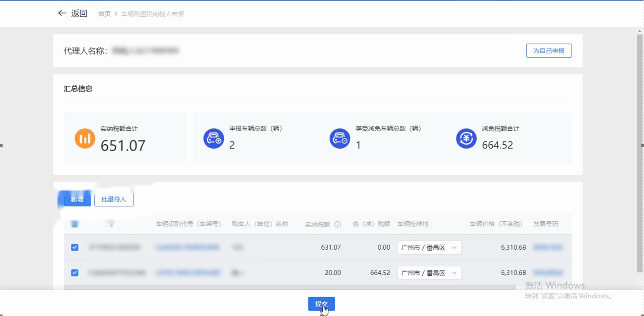
Task: Click the info icon beside 实纳税额 column header
Action: [x=337, y=224]
